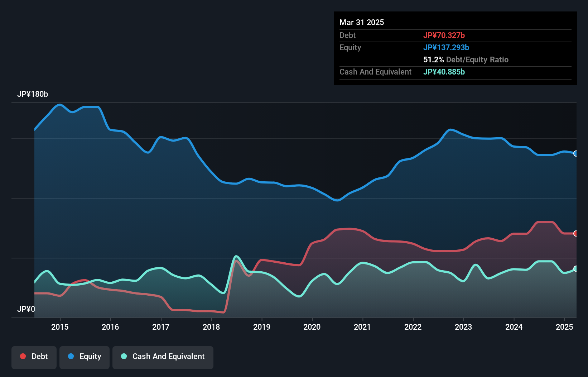Select the red Debt legend dot
The image size is (588, 377).
coord(23,356)
